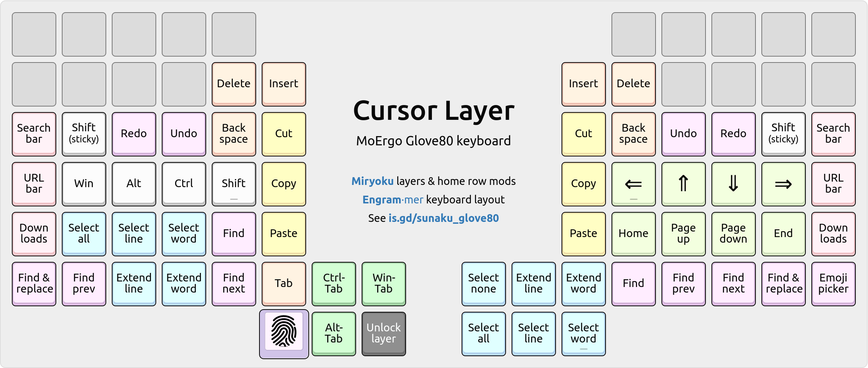Click the right-half Find prev key

click(x=683, y=284)
